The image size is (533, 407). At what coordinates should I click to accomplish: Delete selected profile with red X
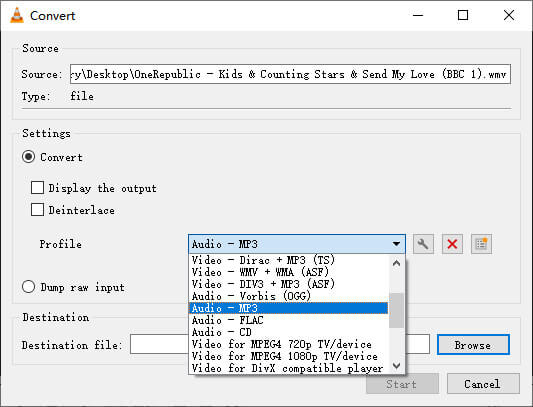tap(452, 244)
